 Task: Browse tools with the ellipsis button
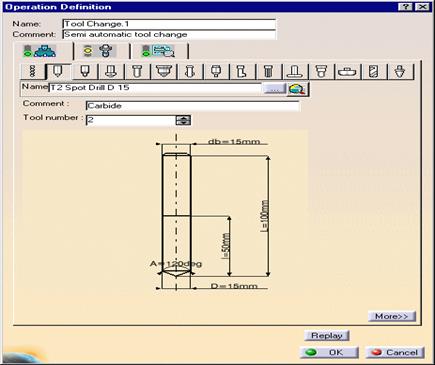[x=274, y=89]
